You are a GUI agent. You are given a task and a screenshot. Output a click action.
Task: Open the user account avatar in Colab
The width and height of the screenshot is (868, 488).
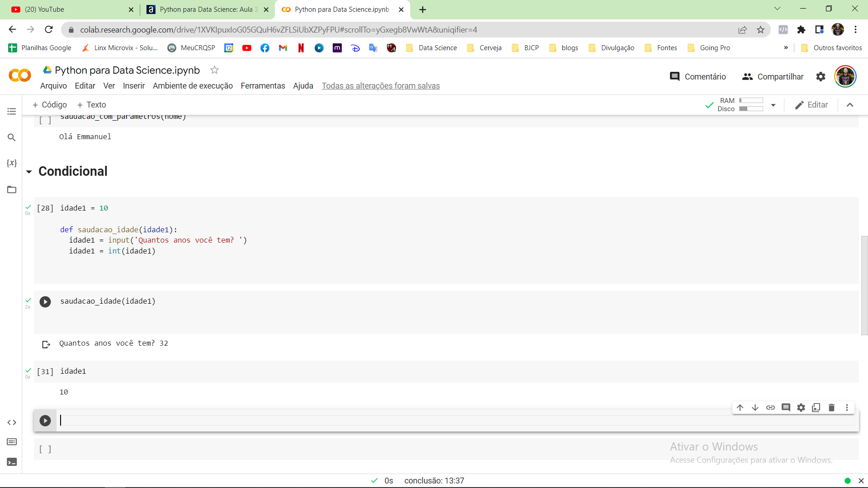click(845, 76)
